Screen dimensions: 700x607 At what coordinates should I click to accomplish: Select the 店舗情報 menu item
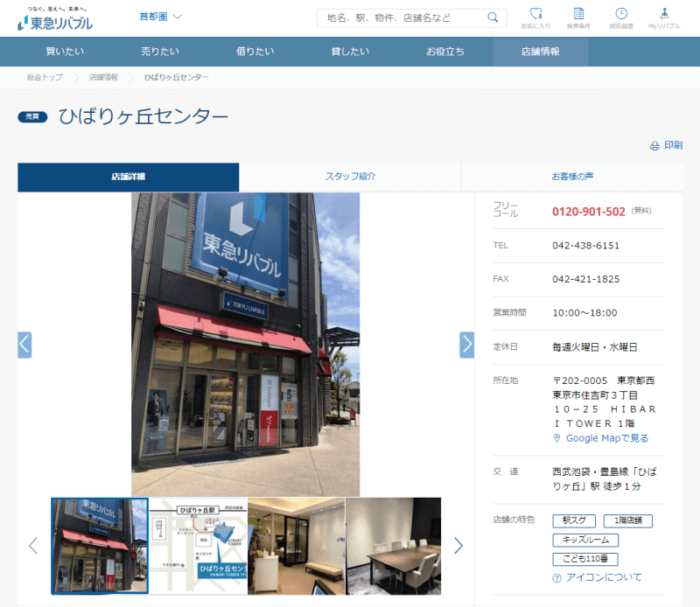(541, 52)
